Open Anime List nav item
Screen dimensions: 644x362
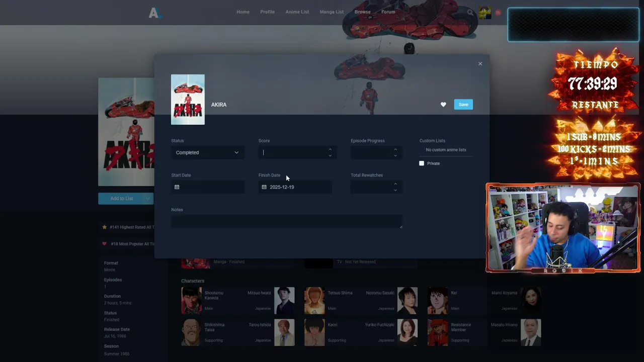click(x=297, y=12)
